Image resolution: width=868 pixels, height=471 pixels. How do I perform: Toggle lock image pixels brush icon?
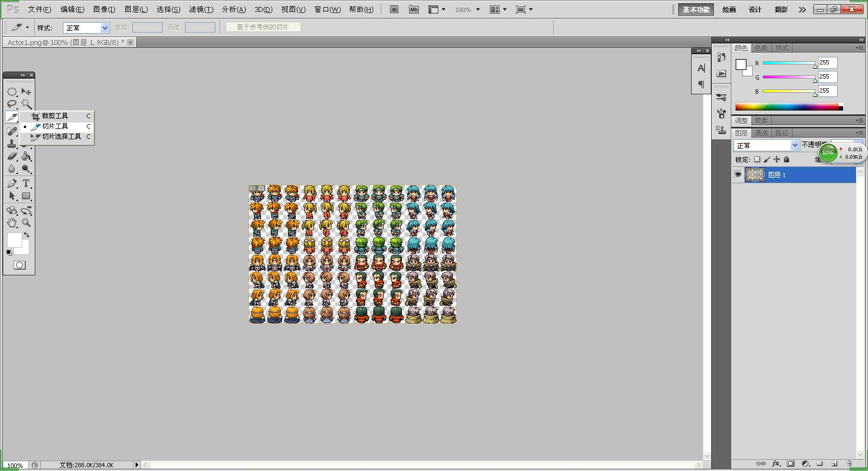tap(767, 159)
